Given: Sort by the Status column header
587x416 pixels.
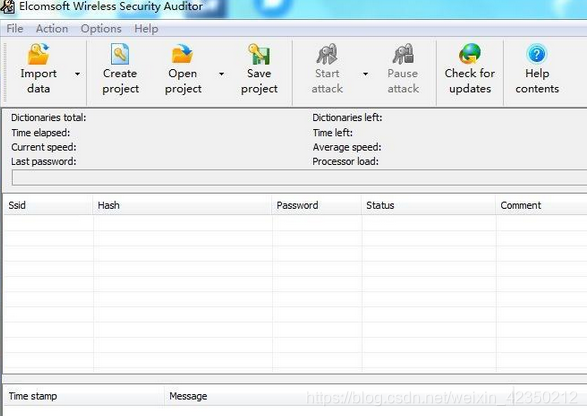Looking at the screenshot, I should tap(429, 205).
